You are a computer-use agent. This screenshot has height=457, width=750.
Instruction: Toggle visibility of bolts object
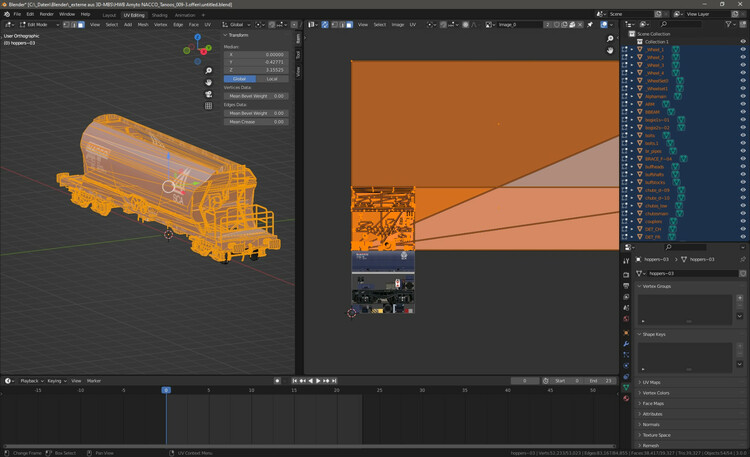click(x=743, y=135)
